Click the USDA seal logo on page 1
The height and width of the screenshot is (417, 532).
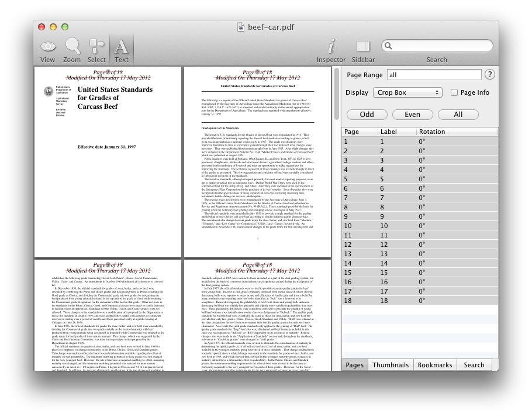(49, 91)
